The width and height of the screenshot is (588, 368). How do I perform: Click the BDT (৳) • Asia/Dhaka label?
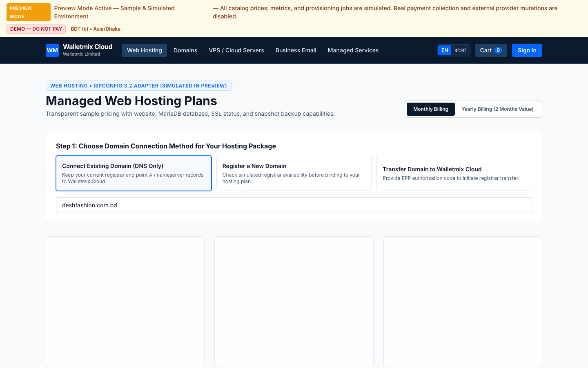[96, 29]
